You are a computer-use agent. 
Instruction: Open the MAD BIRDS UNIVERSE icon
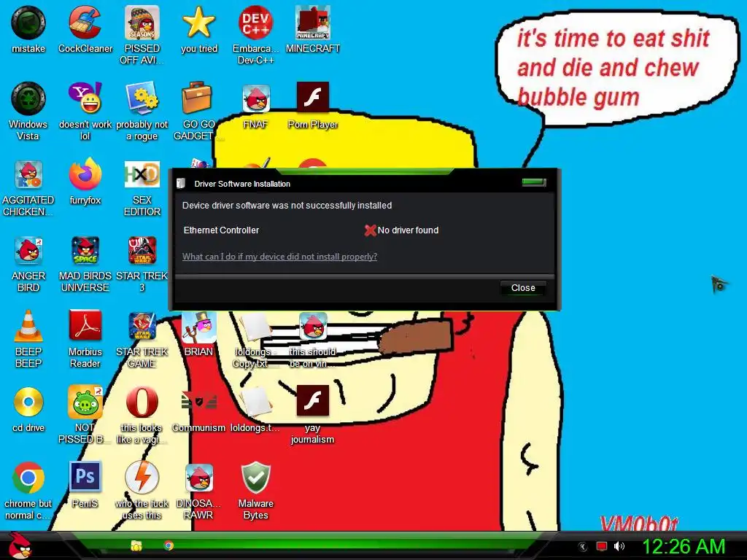pyautogui.click(x=85, y=251)
